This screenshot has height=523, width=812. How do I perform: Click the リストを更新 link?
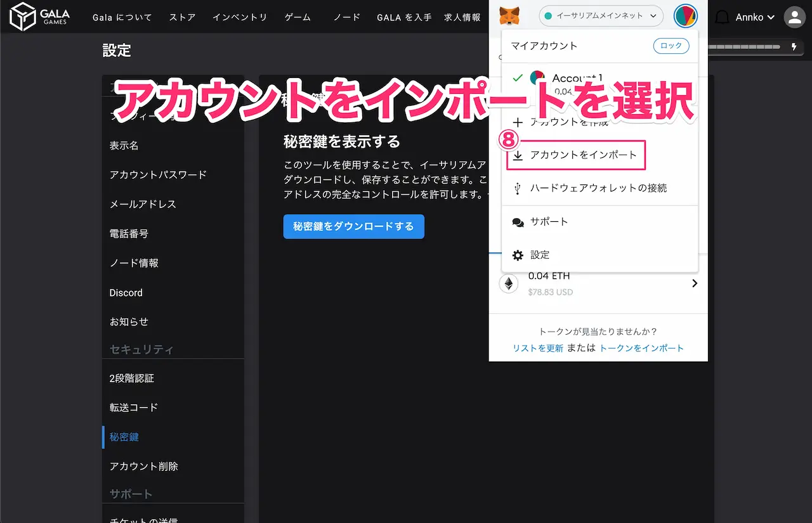point(538,348)
